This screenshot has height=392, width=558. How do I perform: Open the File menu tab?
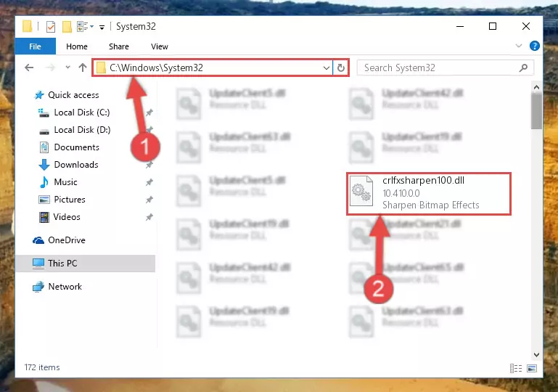coord(36,46)
